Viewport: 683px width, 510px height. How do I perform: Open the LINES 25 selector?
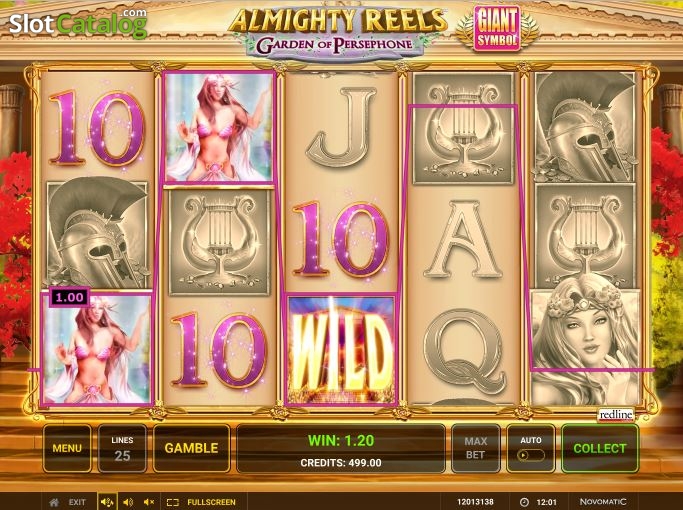[x=122, y=448]
